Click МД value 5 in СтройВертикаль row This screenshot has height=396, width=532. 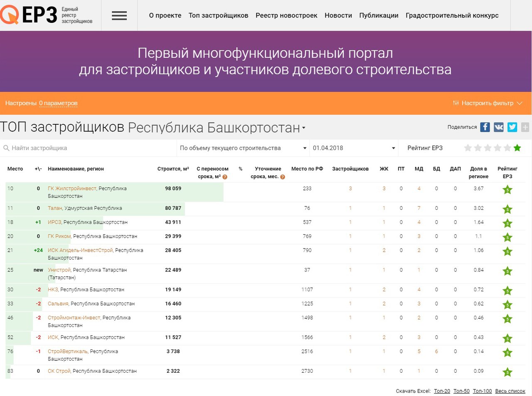[419, 352]
